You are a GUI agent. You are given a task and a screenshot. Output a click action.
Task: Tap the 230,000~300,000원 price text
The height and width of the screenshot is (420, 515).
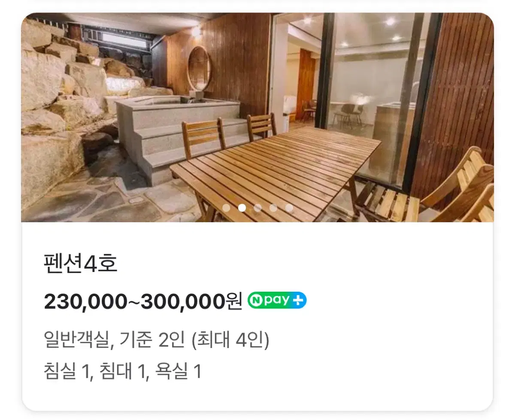click(x=143, y=302)
